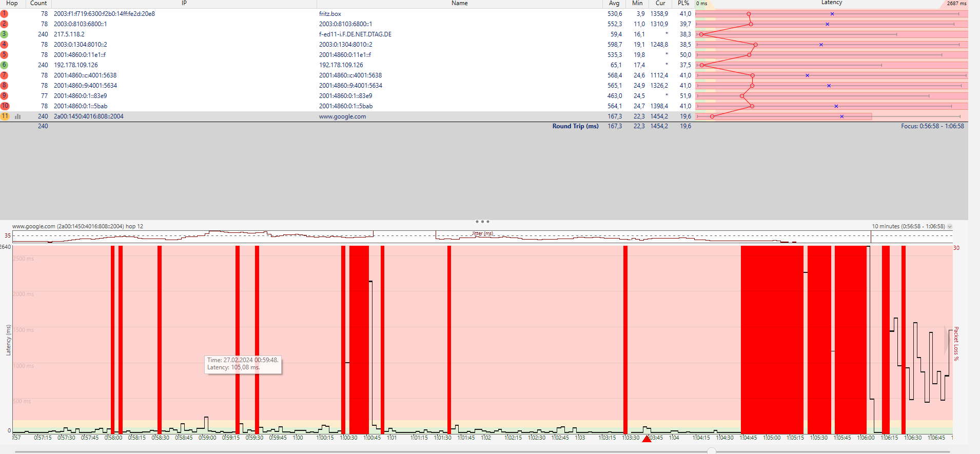Screen dimensions: 980x454
Task: Click the red hop 2 circle icon
Action: (x=4, y=24)
